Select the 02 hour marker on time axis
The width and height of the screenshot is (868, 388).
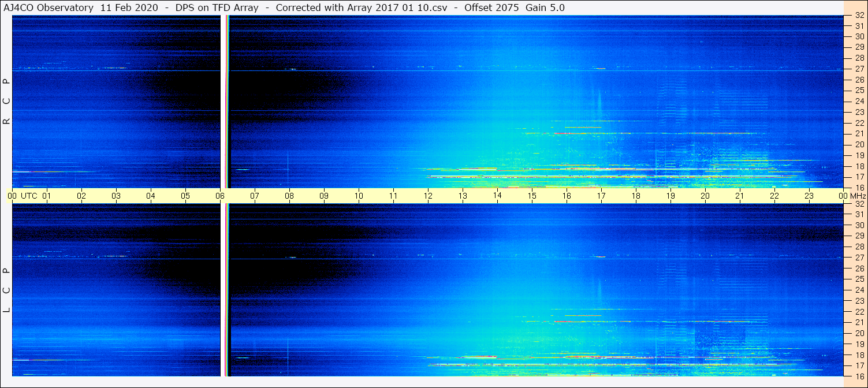pyautogui.click(x=81, y=196)
